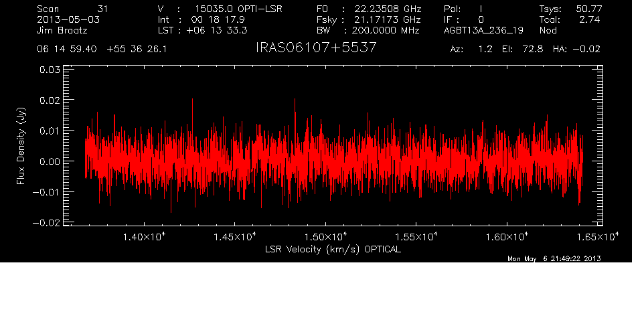Click the timestamp Mon May 6 21:49:22 2013

(x=554, y=258)
